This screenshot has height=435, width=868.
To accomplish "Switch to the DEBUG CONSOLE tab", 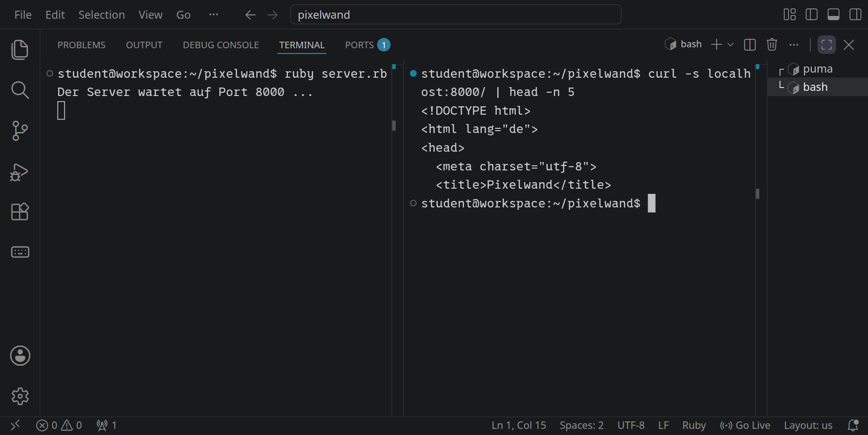I will [x=221, y=45].
